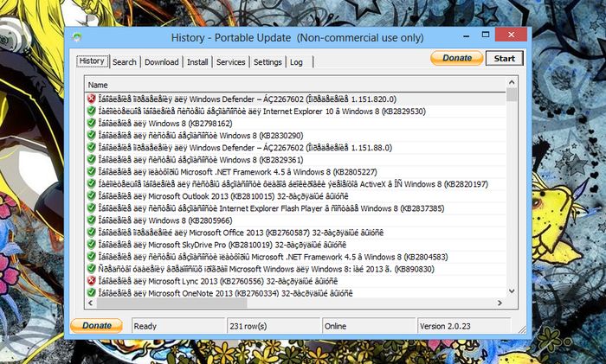
Task: Click green check icon for KB2805227 row
Action: tap(91, 172)
